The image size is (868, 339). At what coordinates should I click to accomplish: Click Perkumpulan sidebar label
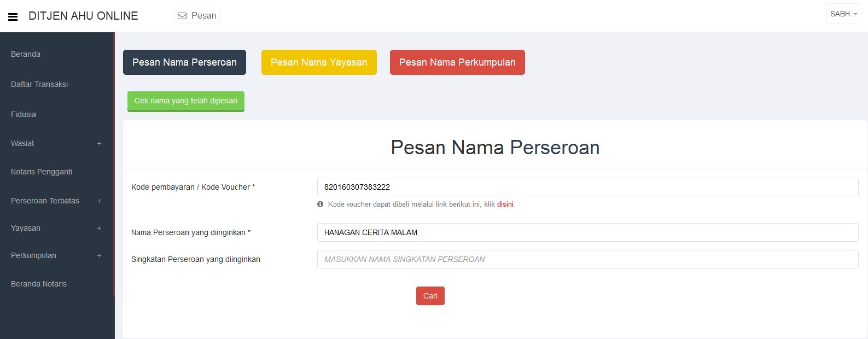33,255
